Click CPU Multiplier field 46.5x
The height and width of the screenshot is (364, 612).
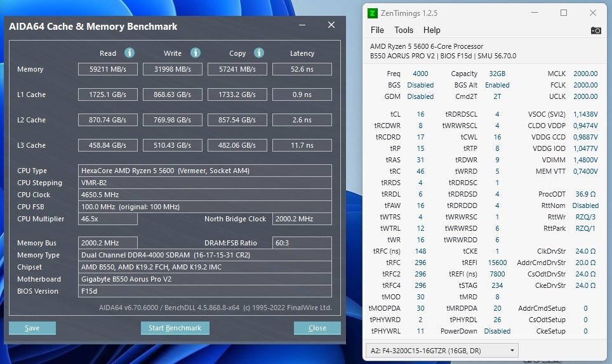click(x=108, y=219)
